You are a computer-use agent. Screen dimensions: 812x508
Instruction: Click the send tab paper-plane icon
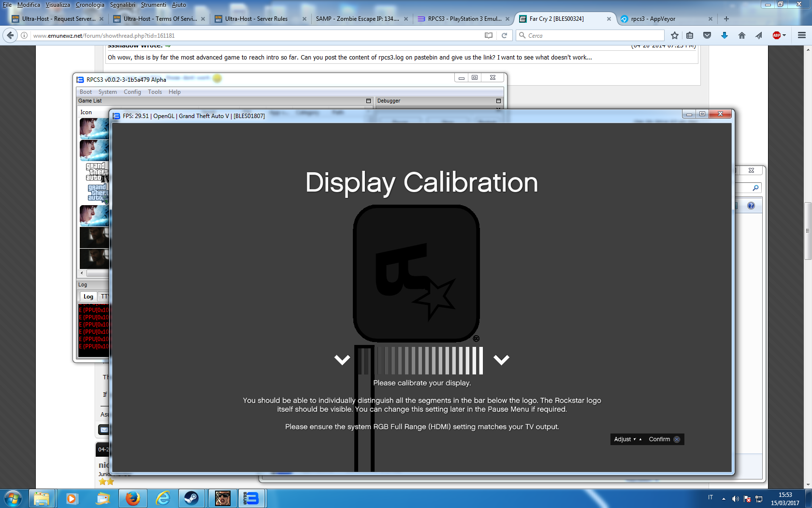click(x=759, y=35)
